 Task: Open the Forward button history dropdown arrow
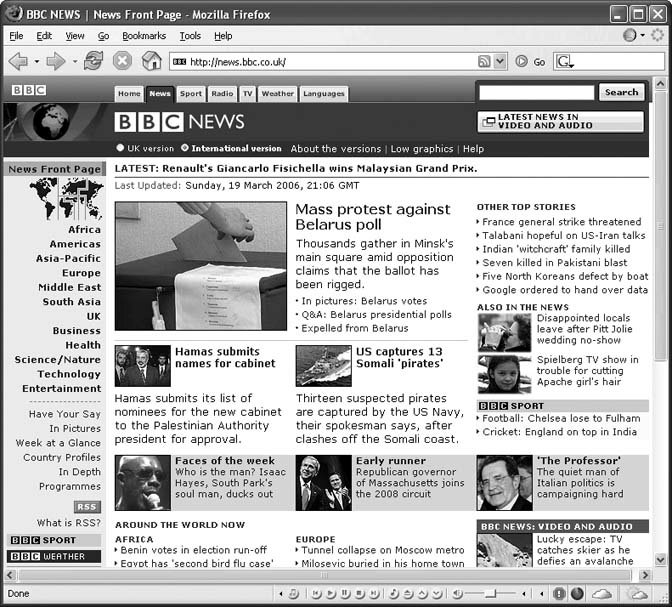[x=75, y=61]
